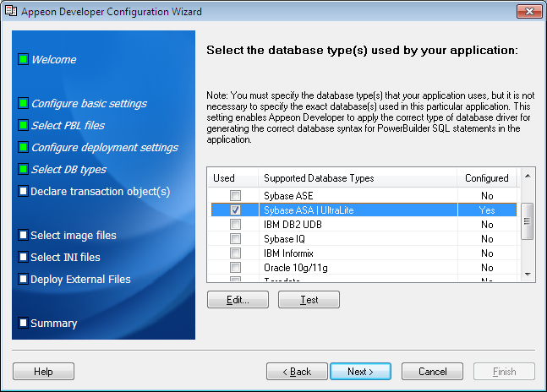Image resolution: width=547 pixels, height=392 pixels.
Task: Click the Appeon wizard title bar icon
Action: tap(11, 11)
